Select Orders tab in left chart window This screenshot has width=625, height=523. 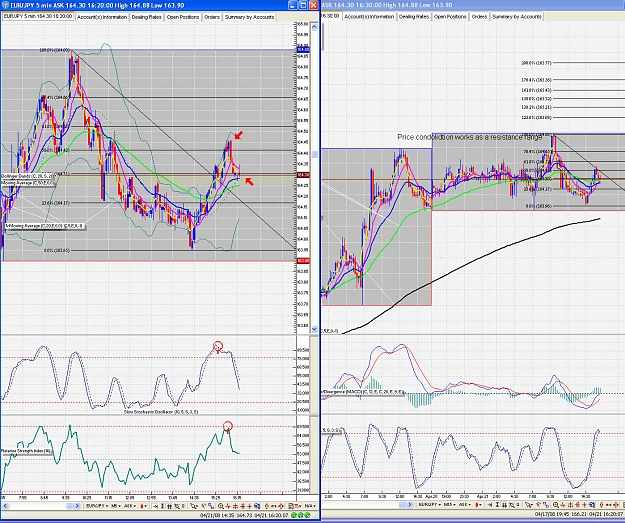point(212,17)
